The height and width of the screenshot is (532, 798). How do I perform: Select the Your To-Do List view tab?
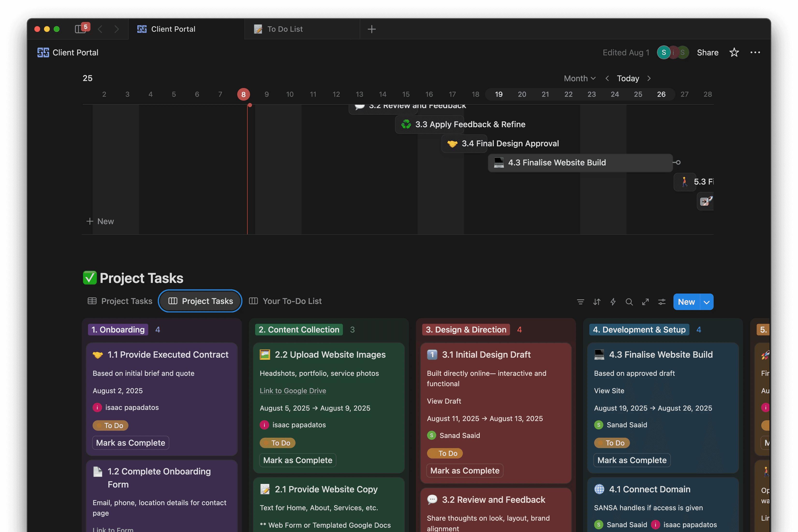[x=286, y=301]
